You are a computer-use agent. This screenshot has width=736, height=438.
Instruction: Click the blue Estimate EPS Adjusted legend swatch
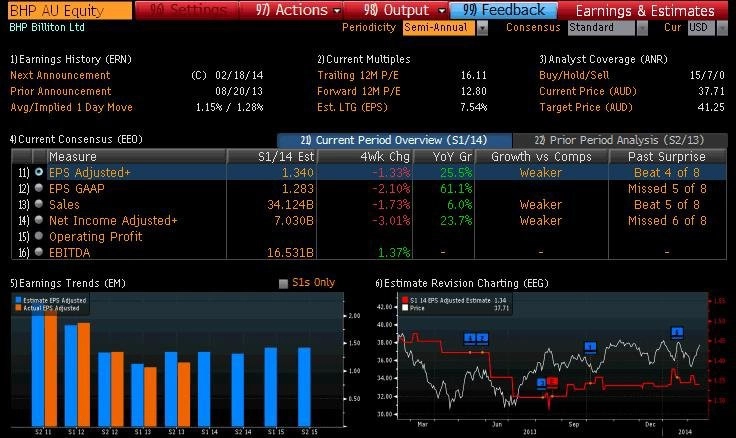pos(18,300)
